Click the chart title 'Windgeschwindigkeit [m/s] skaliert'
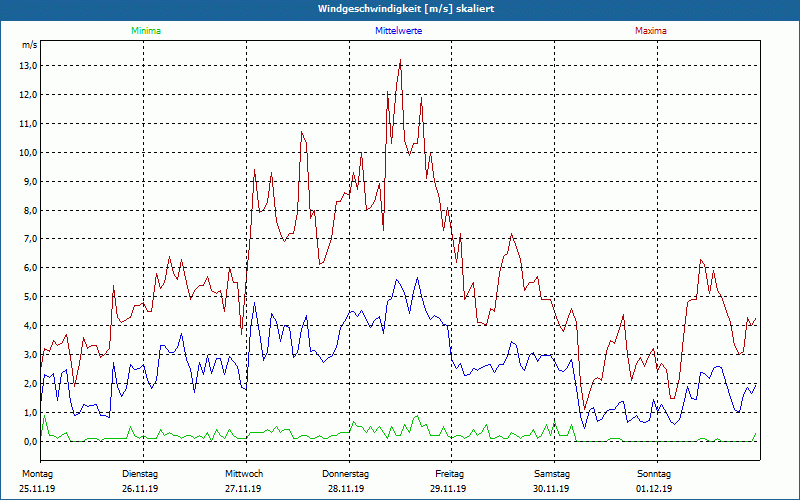 click(x=406, y=9)
